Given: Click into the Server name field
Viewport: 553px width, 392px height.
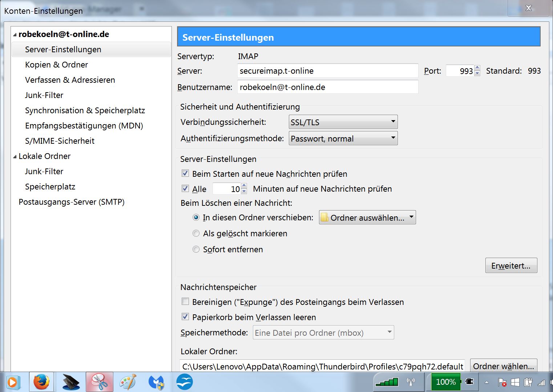Looking at the screenshot, I should coord(328,71).
